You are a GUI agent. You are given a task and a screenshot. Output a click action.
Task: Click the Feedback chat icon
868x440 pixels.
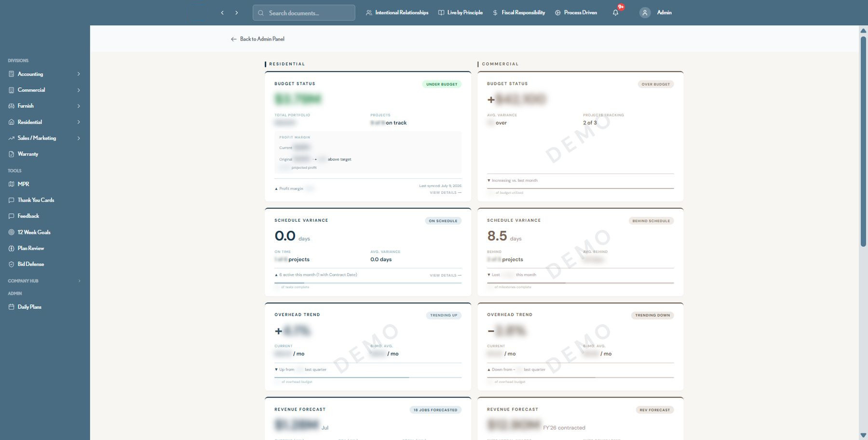click(12, 216)
